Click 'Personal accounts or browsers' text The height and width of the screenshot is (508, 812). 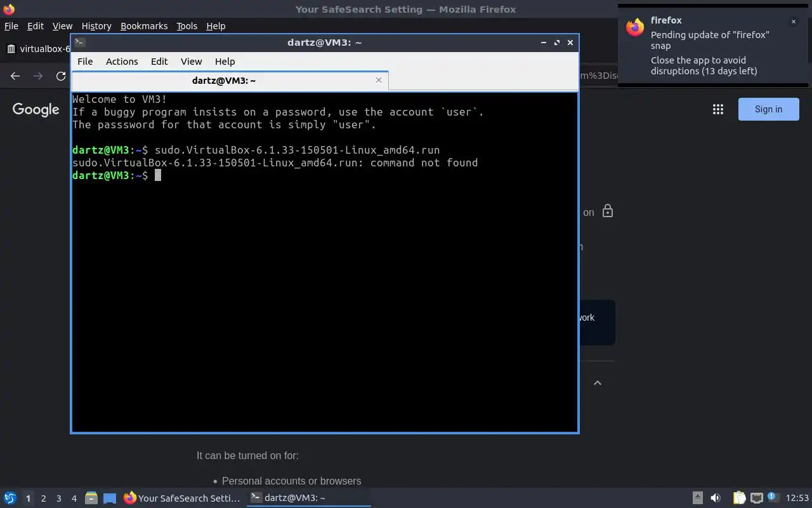click(291, 481)
